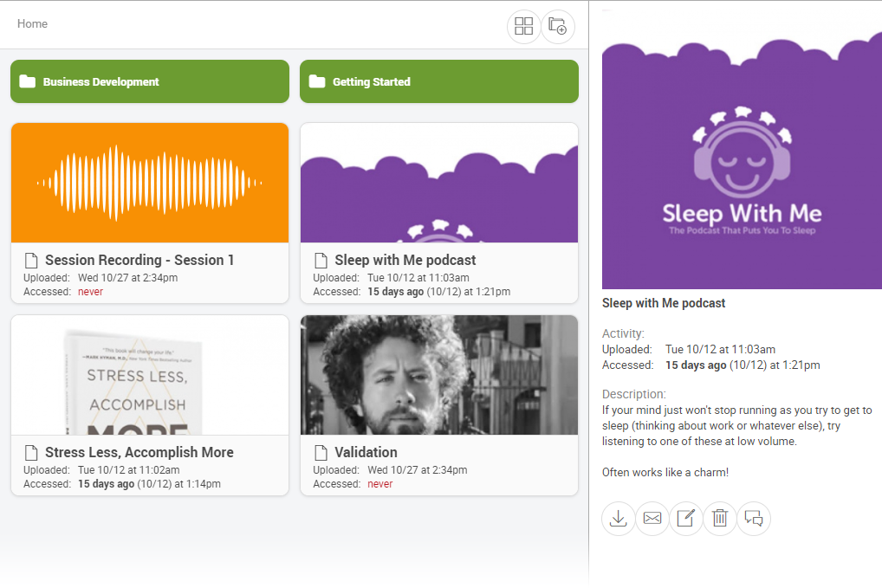Click the Stress Less file document icon

pyautogui.click(x=31, y=452)
